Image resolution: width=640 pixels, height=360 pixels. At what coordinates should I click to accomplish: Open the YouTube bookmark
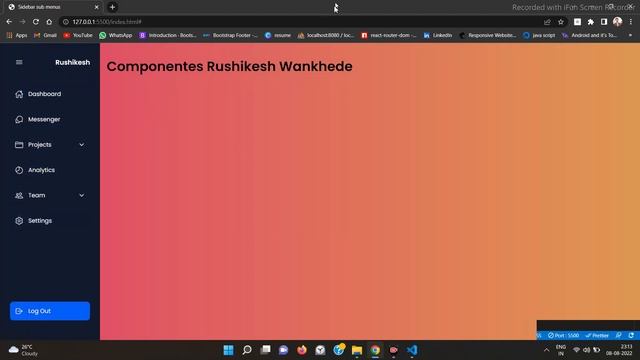[x=78, y=36]
